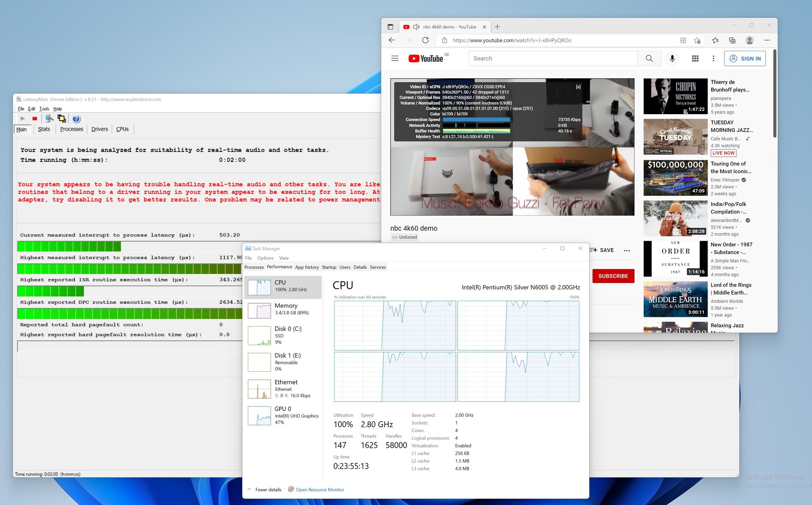Open Resource Monitor link
The image size is (812, 505).
[x=320, y=489]
